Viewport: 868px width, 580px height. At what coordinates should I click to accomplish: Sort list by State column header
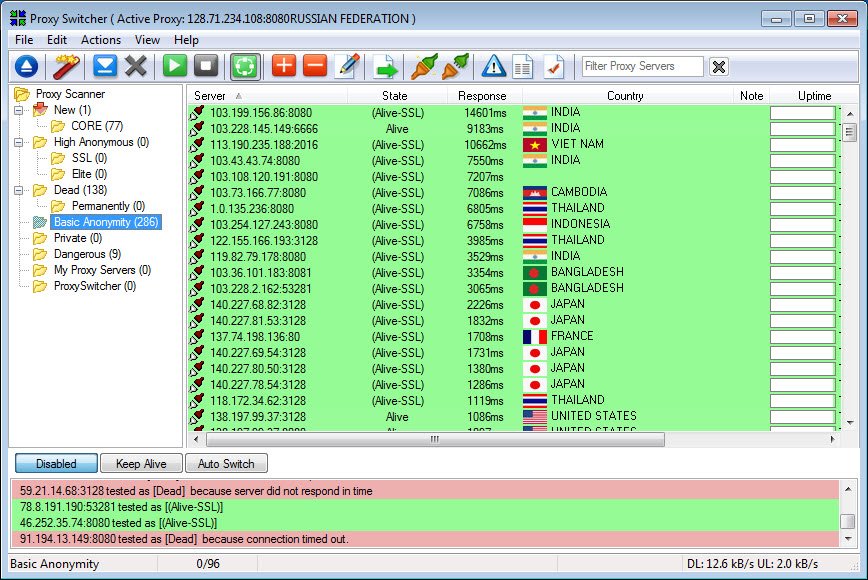397,96
